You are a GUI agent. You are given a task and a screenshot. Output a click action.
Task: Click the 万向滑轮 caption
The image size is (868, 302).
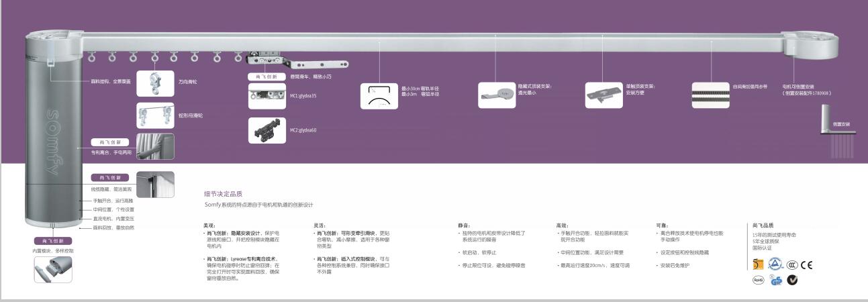tap(187, 82)
